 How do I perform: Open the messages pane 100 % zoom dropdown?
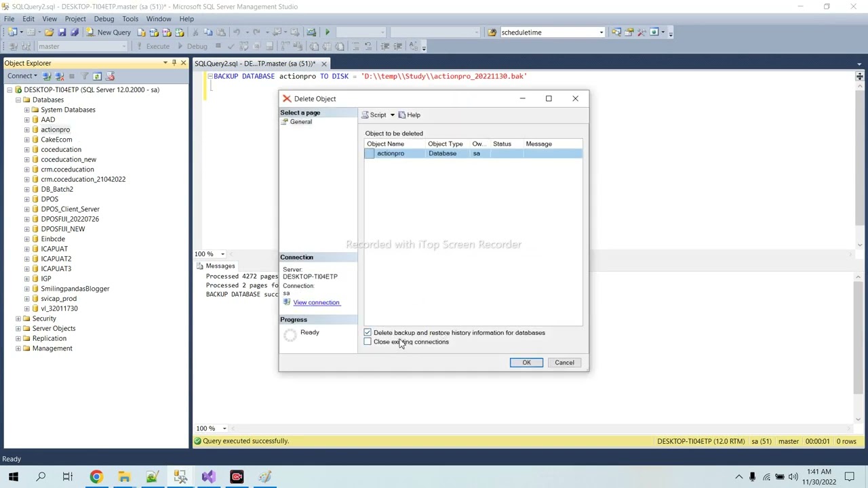224,428
